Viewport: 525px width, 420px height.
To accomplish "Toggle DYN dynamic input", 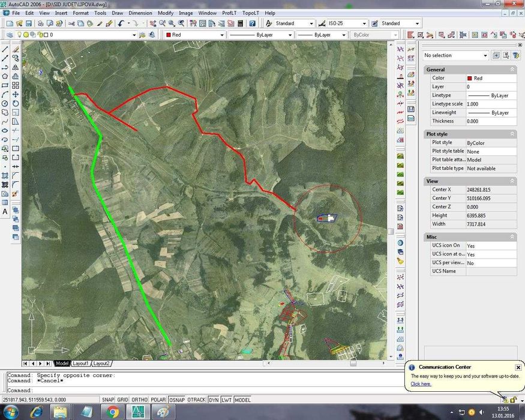I will 214,400.
